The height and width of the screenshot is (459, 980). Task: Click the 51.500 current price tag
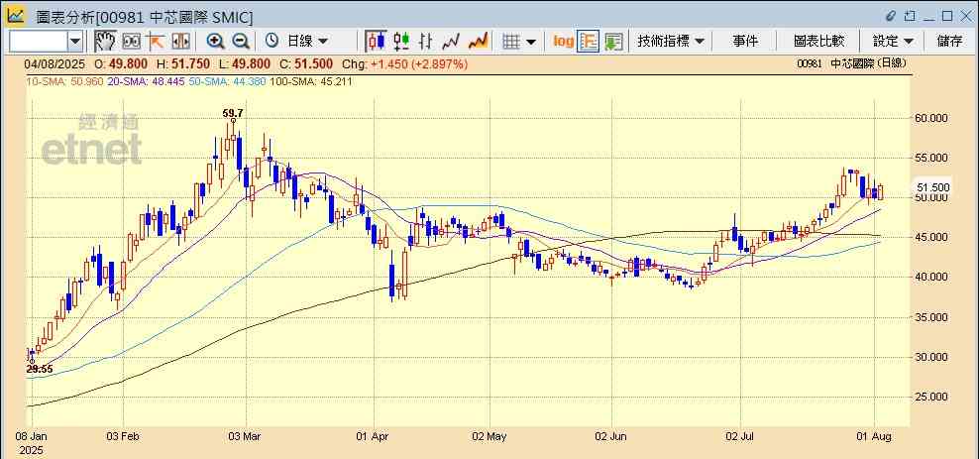point(932,187)
